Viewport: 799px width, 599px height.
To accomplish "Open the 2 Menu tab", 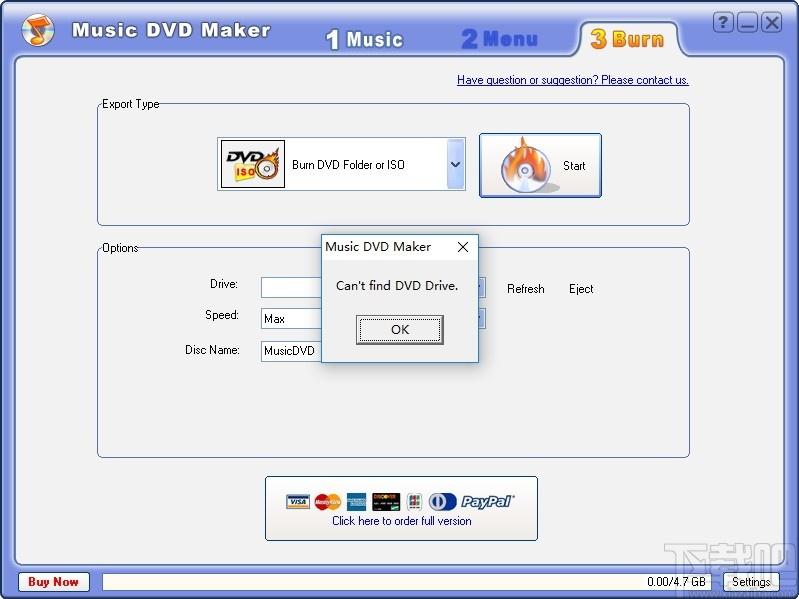I will click(x=499, y=39).
